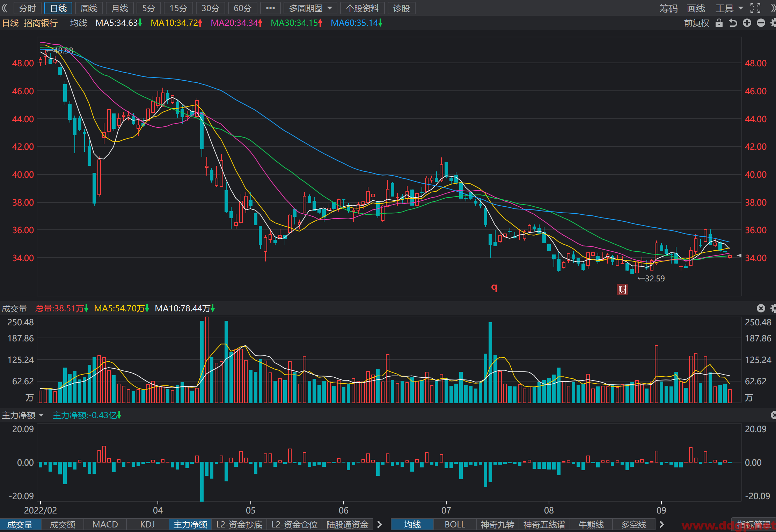
Task: Toggle fullscreen with the expand arrows icon
Action: [x=755, y=8]
